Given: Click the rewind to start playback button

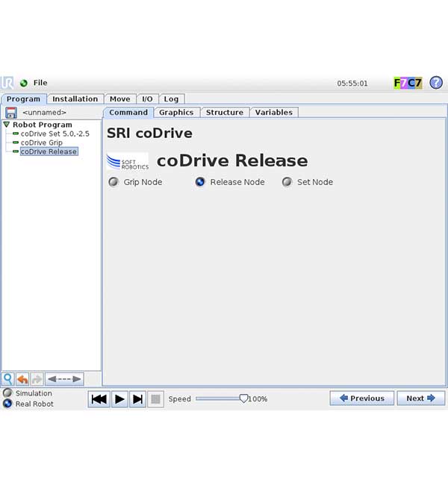Looking at the screenshot, I should click(x=99, y=399).
